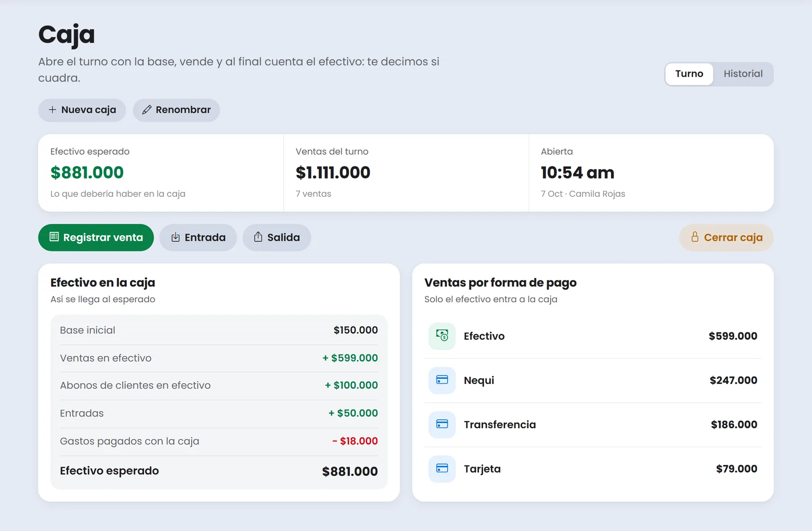
Task: Switch to the Historial tab
Action: click(x=743, y=74)
